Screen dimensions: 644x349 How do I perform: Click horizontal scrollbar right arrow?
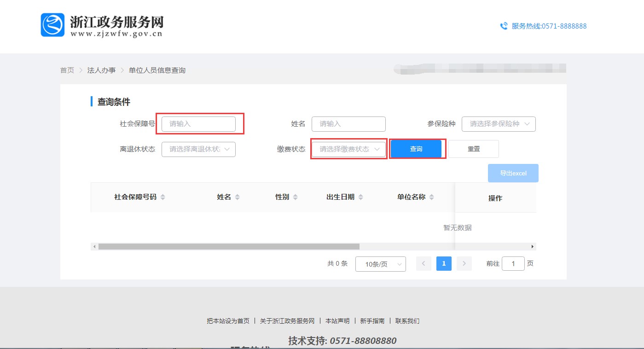533,247
